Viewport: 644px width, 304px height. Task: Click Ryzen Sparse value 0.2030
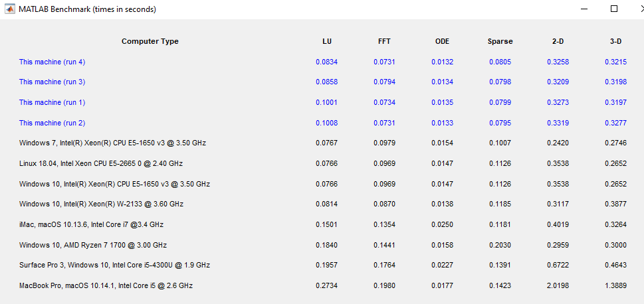(x=500, y=246)
